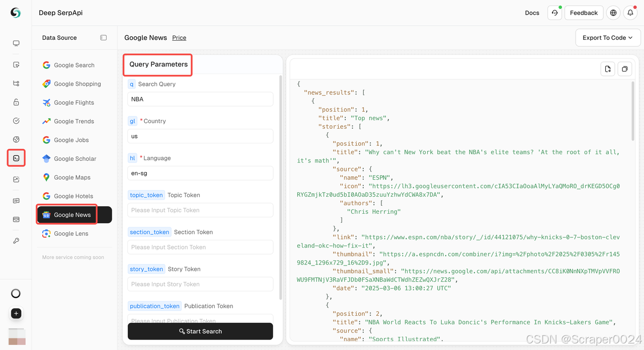Image resolution: width=644 pixels, height=350 pixels.
Task: Open the image sparkle icon in sidebar
Action: click(16, 180)
